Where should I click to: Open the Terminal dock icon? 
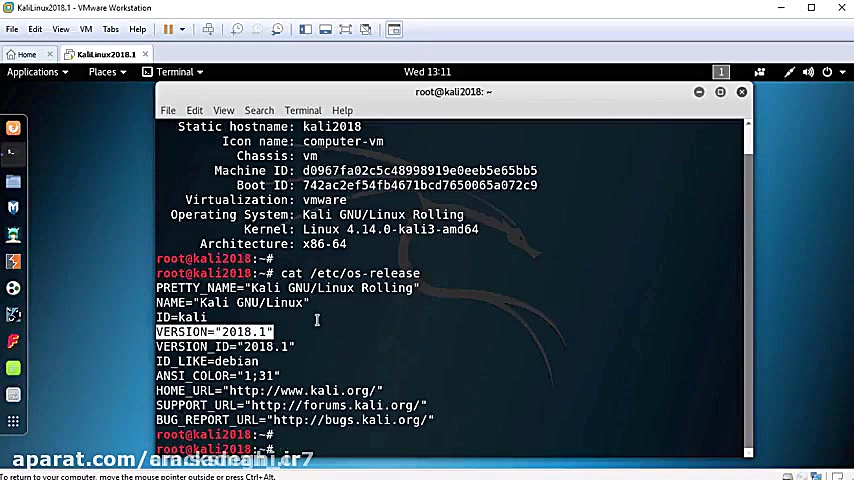13,155
